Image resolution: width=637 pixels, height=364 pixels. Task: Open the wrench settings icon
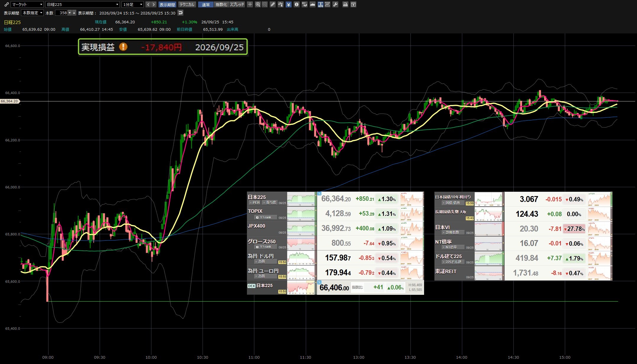point(335,4)
